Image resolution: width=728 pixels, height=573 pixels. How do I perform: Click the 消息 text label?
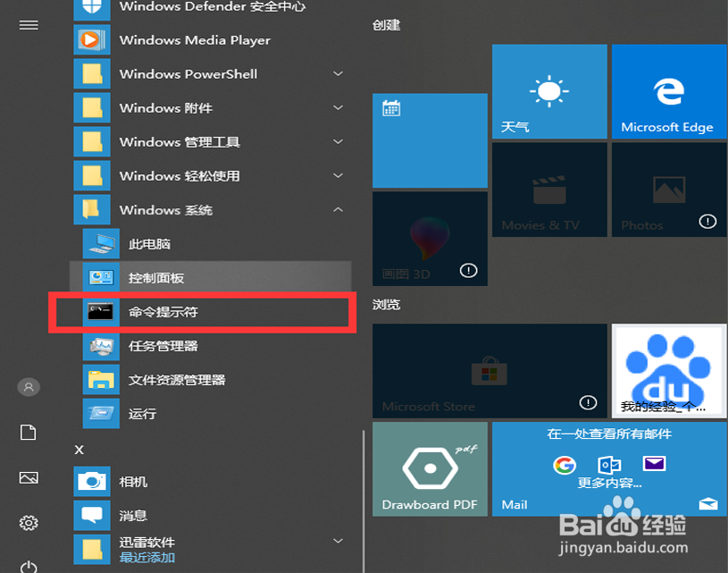(x=133, y=516)
